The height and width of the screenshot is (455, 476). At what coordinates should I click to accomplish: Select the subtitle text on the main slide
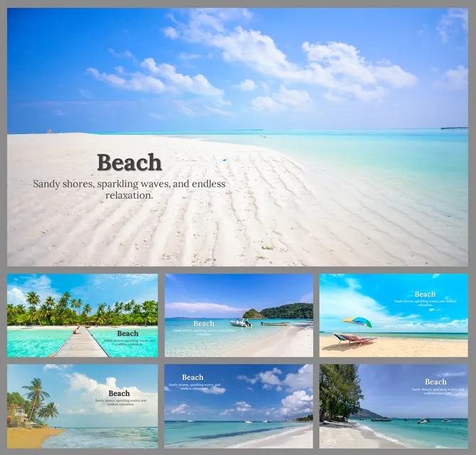(x=129, y=189)
